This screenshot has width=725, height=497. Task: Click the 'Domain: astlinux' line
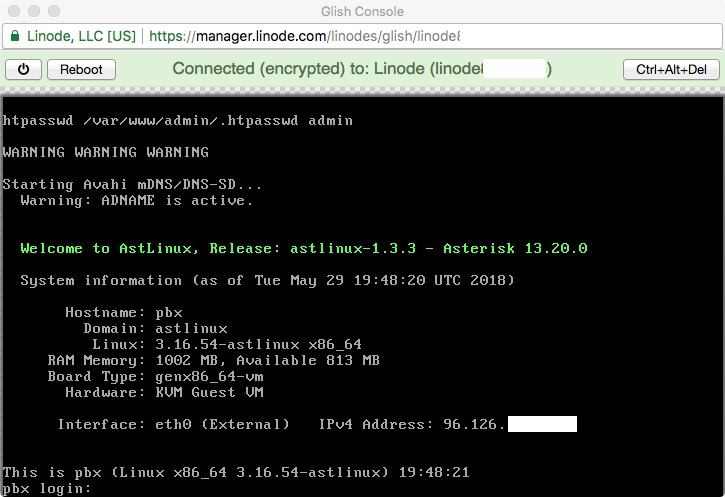155,328
